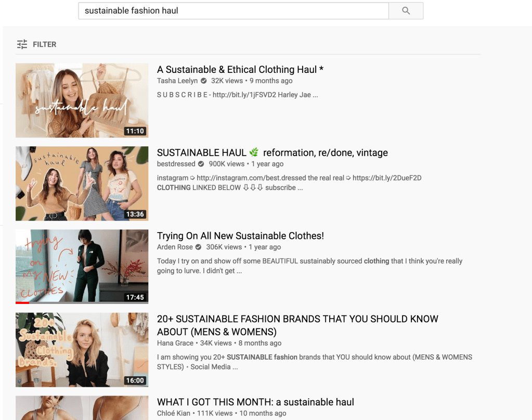Open 'A Sustainable & Ethical Clothing Haul' video

pyautogui.click(x=240, y=70)
